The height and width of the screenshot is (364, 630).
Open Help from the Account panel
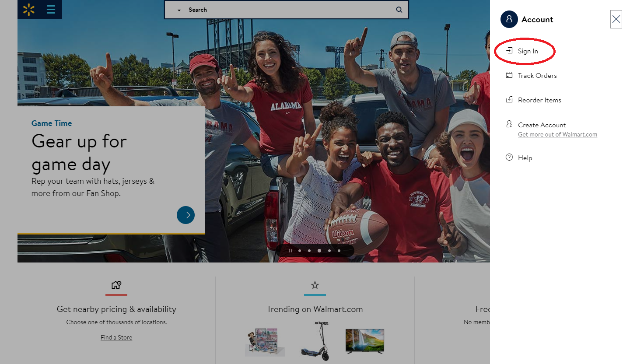(525, 158)
